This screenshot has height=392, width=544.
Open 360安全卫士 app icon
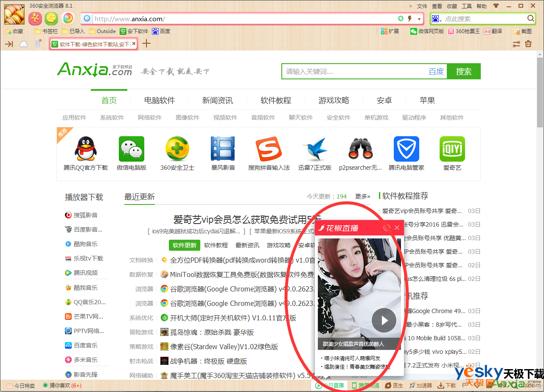177,149
